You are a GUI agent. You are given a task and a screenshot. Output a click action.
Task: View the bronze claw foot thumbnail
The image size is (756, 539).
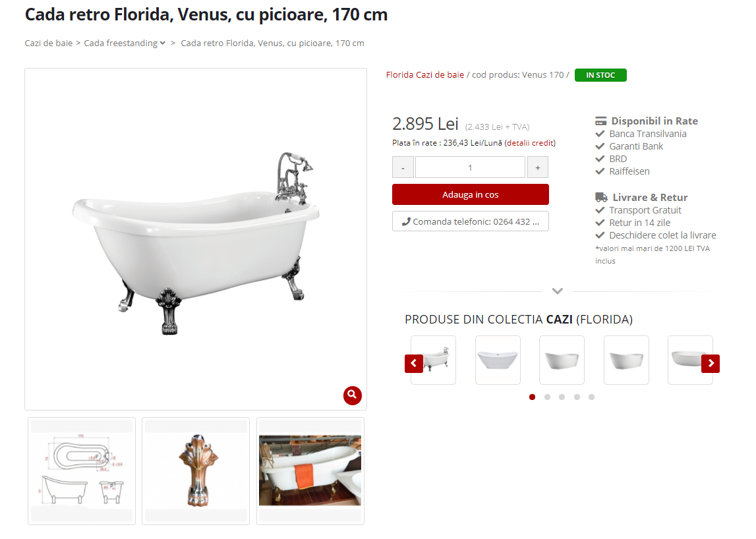coord(196,471)
